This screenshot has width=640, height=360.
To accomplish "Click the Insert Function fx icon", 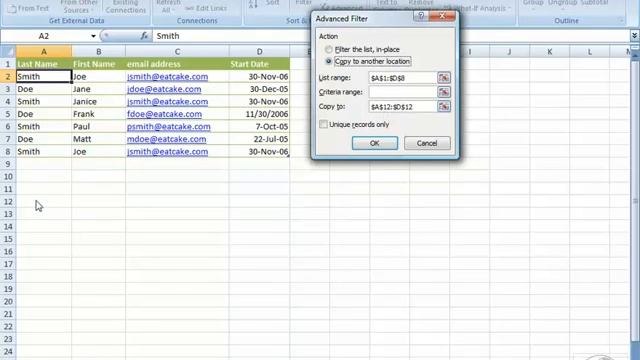I will click(x=144, y=36).
